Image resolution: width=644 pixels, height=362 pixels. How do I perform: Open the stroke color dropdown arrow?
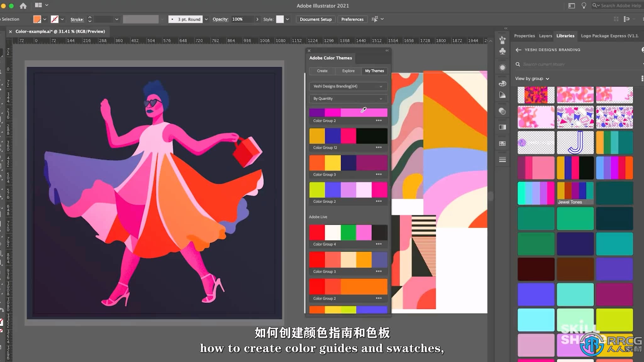(62, 19)
